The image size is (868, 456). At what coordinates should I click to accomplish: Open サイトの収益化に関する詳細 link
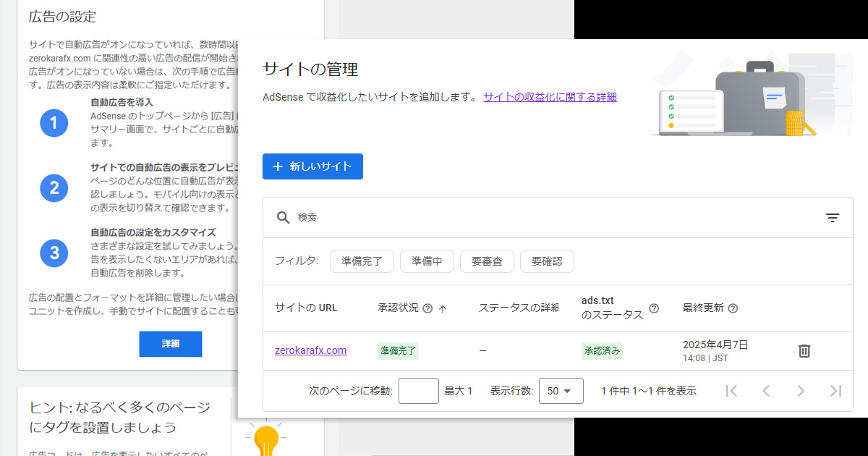pos(550,97)
